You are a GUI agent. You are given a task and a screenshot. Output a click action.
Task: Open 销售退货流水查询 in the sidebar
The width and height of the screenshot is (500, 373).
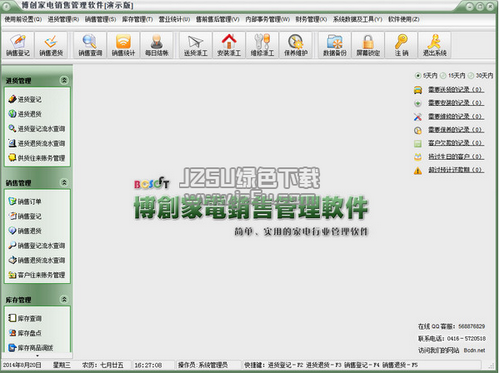coord(37,260)
